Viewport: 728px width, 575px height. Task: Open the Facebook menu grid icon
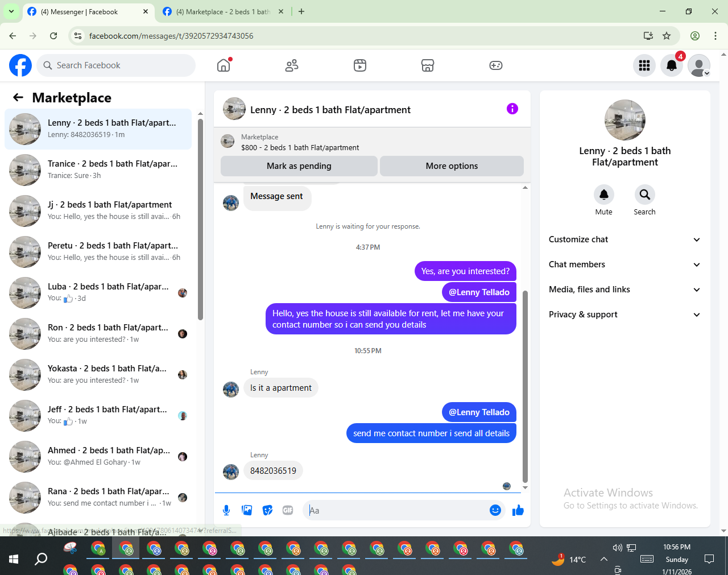(644, 65)
